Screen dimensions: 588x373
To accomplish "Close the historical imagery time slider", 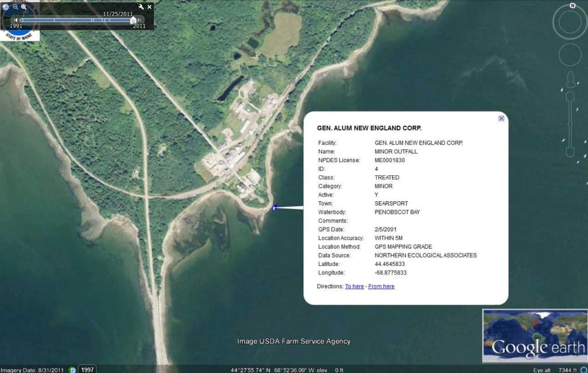I will 150,7.
